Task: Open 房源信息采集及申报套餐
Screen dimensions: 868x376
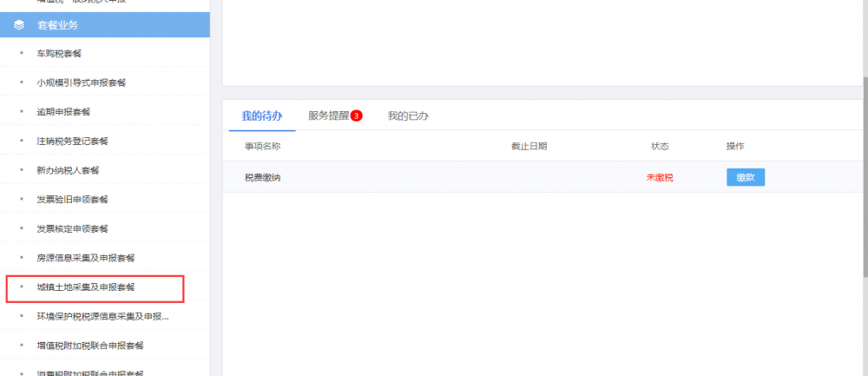Action: tap(85, 258)
